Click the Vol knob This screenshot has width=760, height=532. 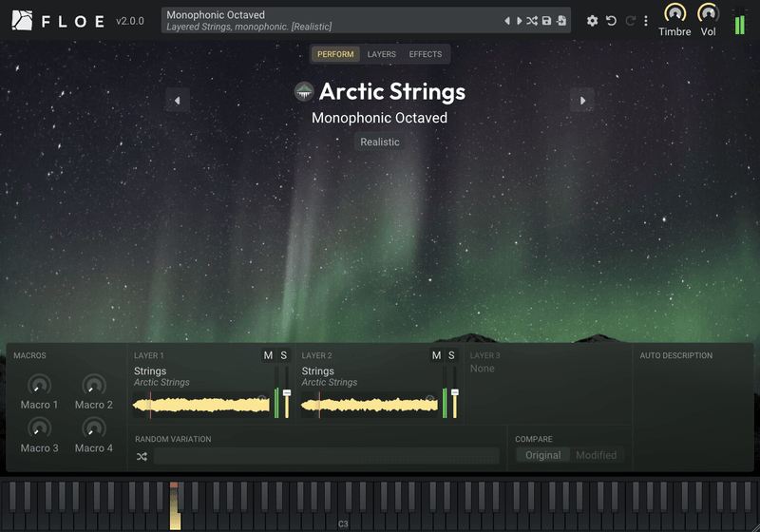[708, 13]
